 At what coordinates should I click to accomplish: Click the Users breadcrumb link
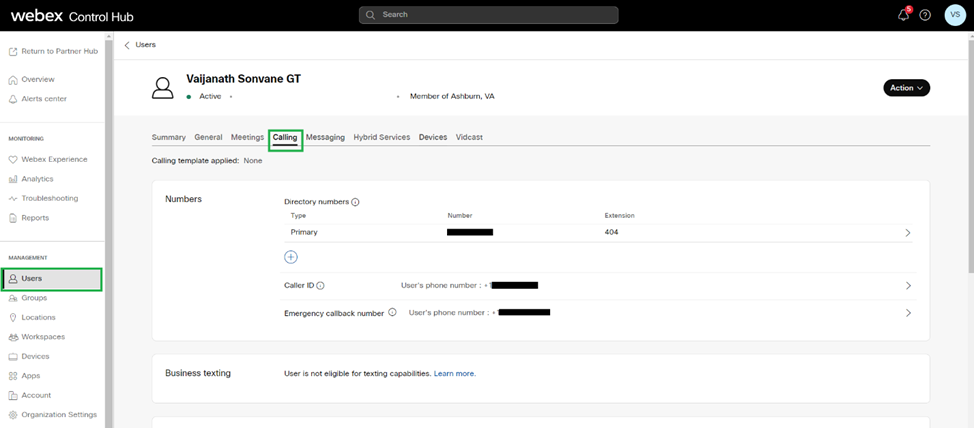(145, 45)
